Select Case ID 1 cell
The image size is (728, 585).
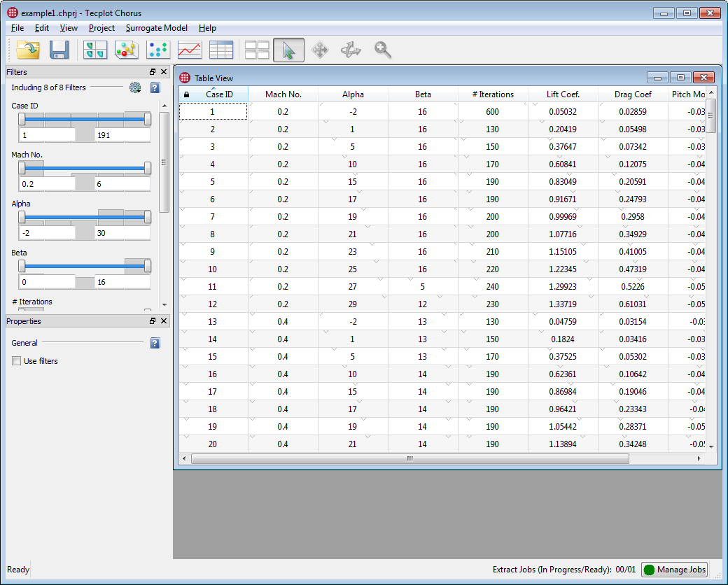click(x=213, y=111)
